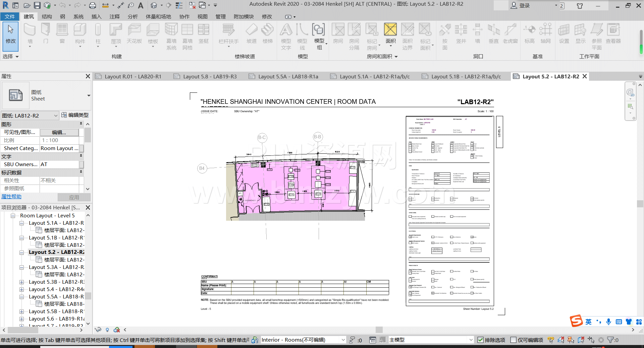The height and width of the screenshot is (348, 644).
Task: Click the Filter funnel icon in status bar
Action: point(610,340)
